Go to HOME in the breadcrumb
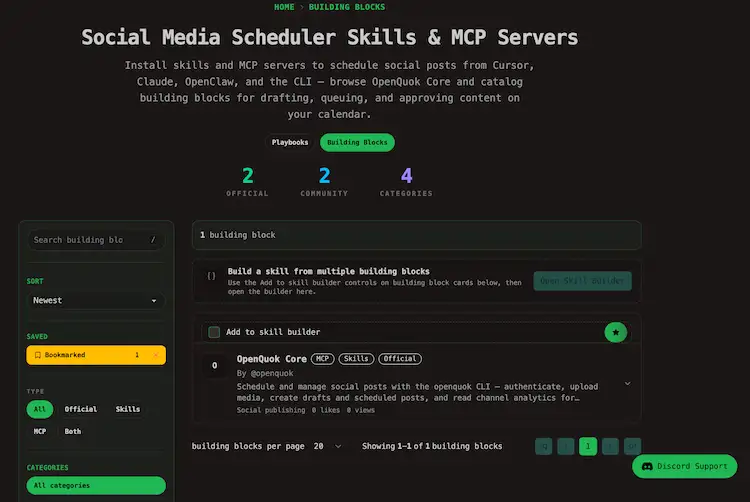Viewport: 750px width, 502px height. pyautogui.click(x=284, y=7)
